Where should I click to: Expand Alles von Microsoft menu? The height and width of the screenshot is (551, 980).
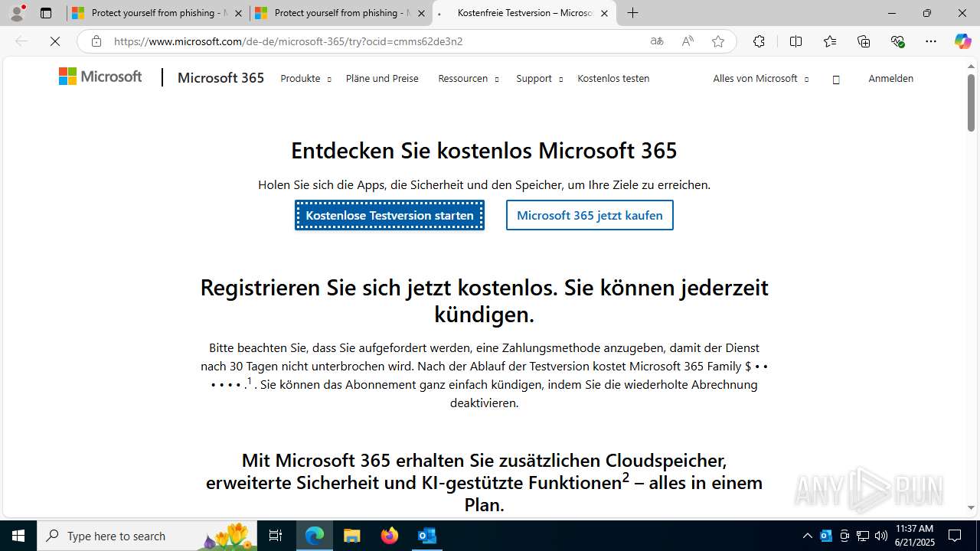(760, 78)
